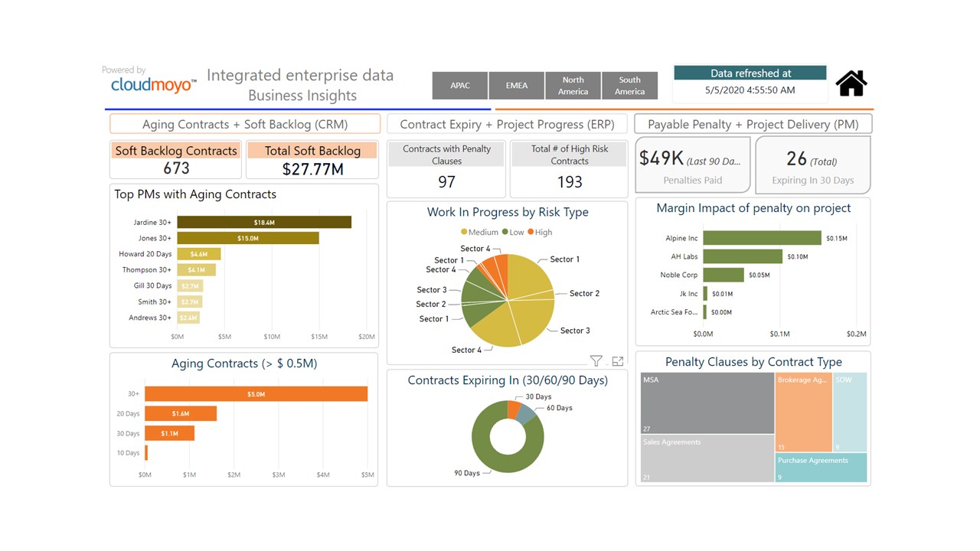Click Total # of High Risk Contracts card

(569, 168)
